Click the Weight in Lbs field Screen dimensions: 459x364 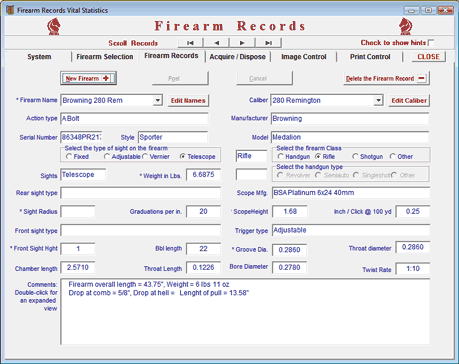(203, 175)
